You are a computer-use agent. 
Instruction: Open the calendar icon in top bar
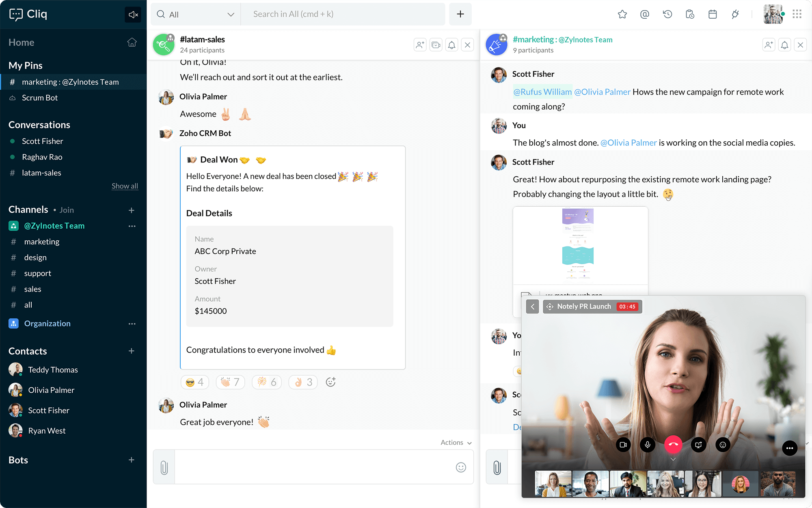tap(713, 15)
